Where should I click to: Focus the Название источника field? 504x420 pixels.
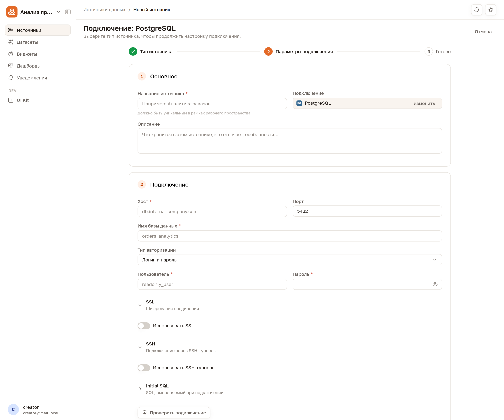tap(212, 104)
